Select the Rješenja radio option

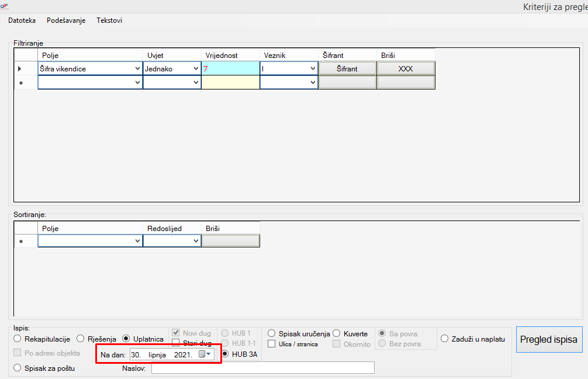coord(81,339)
